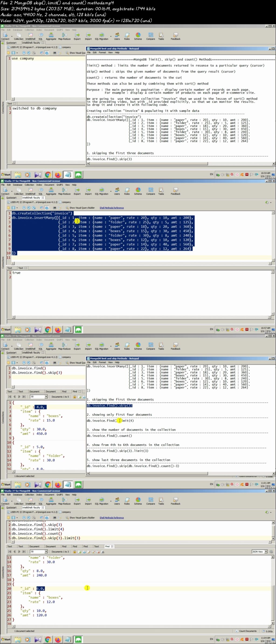This screenshot has height=644, width=276.
Task: Open GridFS menu in the 11:04 AM frame
Action: tap(60, 495)
